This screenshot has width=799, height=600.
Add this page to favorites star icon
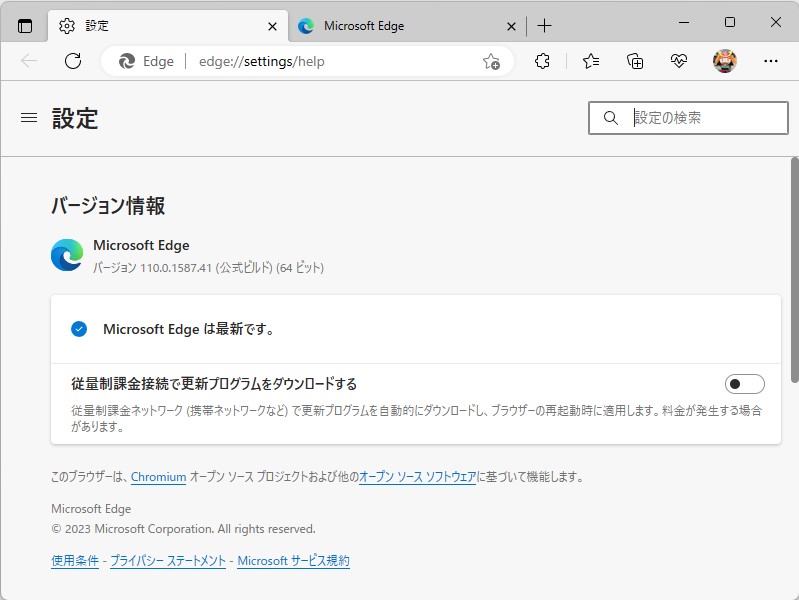point(491,61)
